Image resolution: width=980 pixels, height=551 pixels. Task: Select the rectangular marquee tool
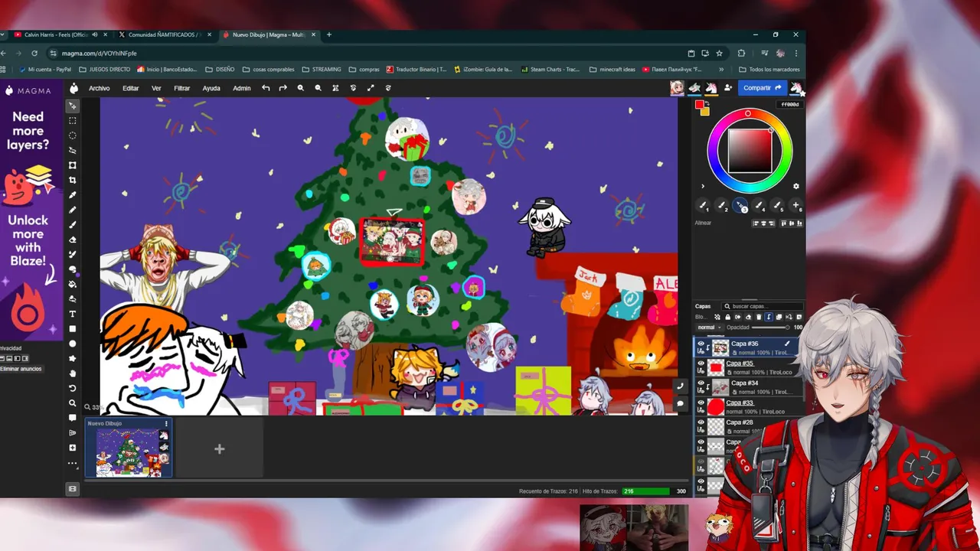tap(73, 121)
